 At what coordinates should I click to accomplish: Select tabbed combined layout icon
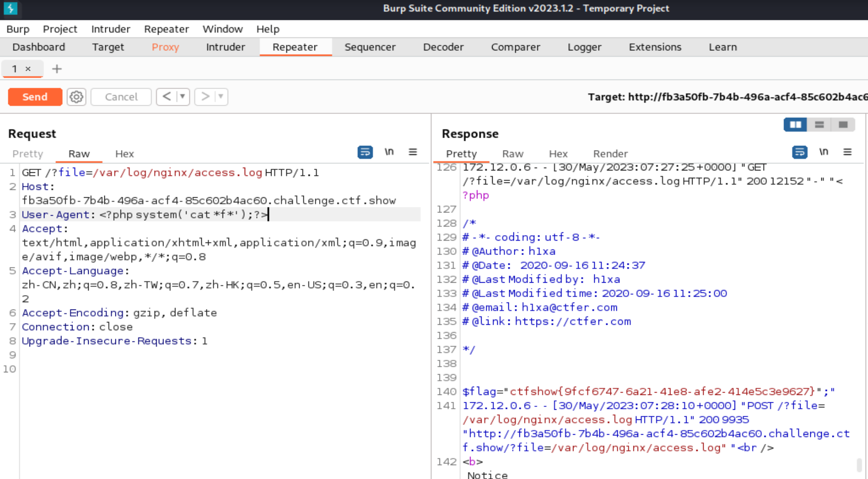(843, 125)
